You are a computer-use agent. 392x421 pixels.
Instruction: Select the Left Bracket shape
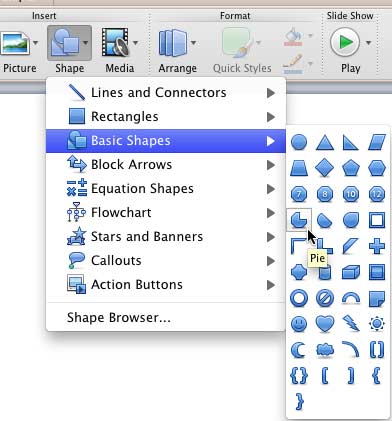click(325, 376)
